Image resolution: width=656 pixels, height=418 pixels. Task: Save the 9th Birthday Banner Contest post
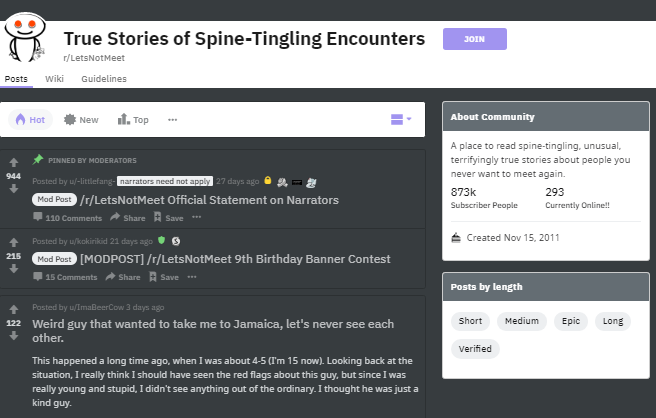[166, 277]
